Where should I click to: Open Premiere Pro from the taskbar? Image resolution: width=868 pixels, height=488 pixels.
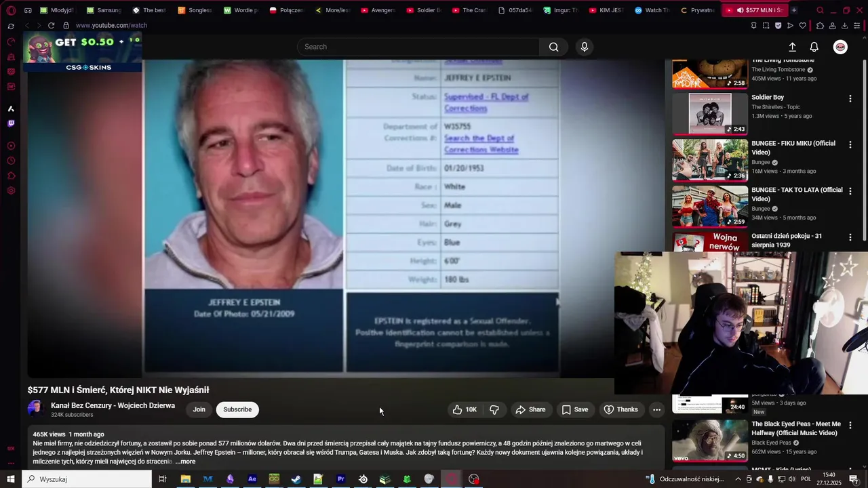point(341,479)
